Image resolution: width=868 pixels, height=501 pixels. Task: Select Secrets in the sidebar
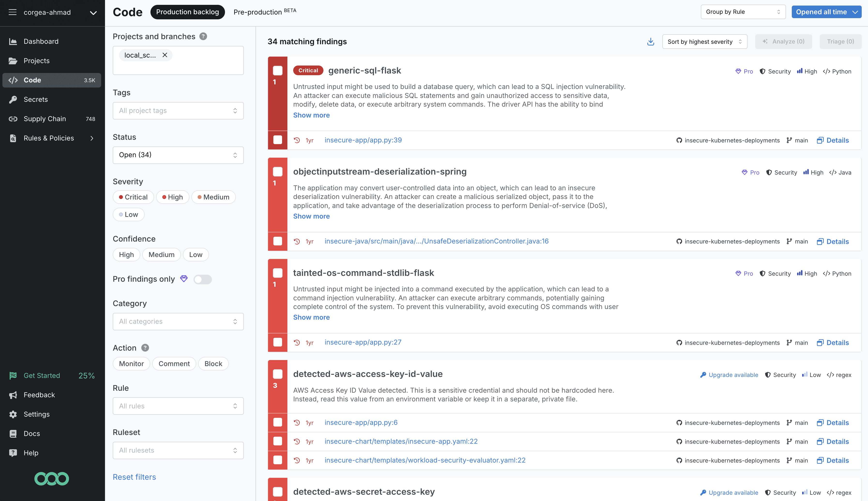[36, 99]
